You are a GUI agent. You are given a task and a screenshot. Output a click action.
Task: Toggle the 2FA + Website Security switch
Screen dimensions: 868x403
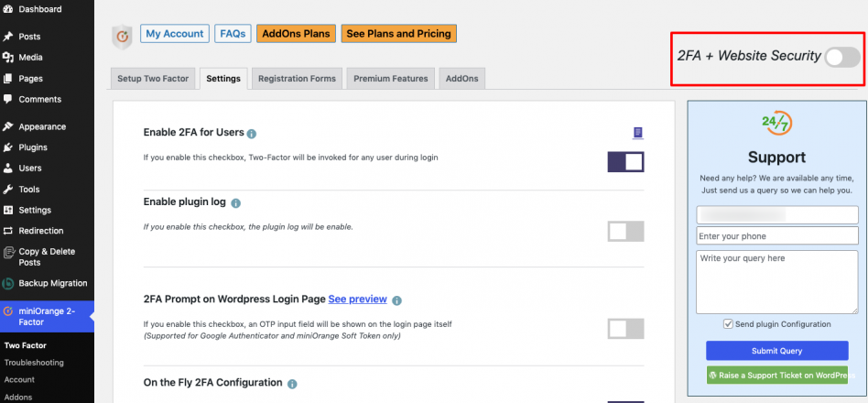tap(842, 57)
